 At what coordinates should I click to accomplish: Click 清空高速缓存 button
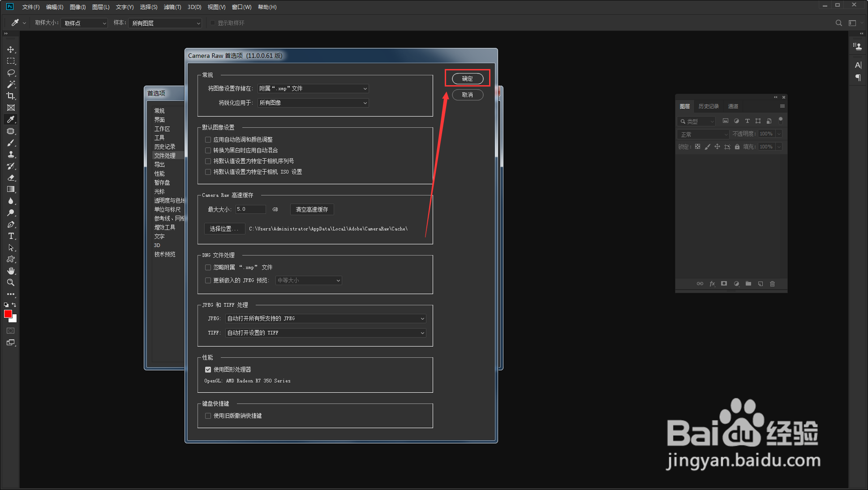coord(312,210)
